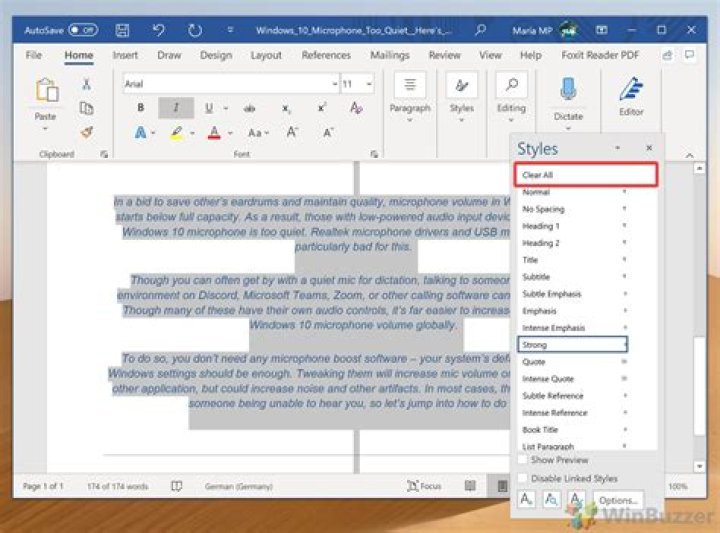The image size is (720, 533).
Task: Apply superscript formatting
Action: tap(322, 108)
